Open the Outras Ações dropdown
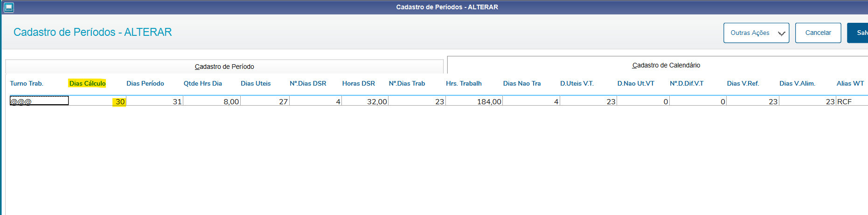Viewport: 868px width, 215px height. coord(756,33)
